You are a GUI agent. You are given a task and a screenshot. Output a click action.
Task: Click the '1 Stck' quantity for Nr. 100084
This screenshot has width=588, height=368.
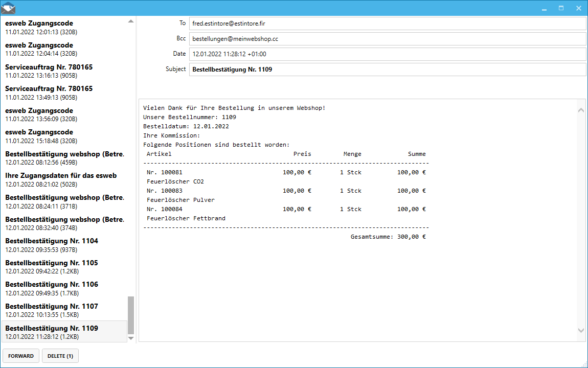[351, 209]
